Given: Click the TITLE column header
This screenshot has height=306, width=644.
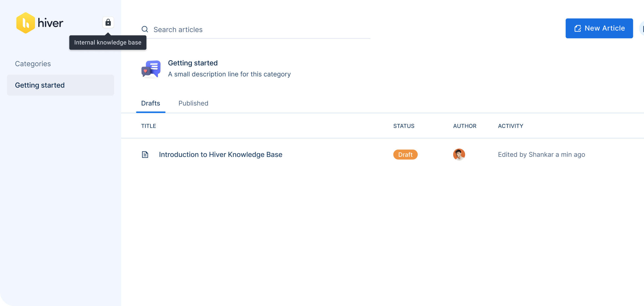Looking at the screenshot, I should pos(149,126).
